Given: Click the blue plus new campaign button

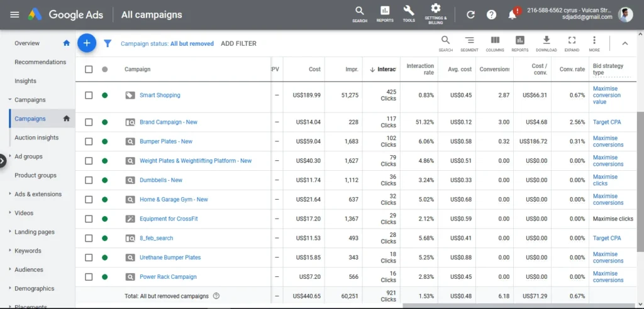Looking at the screenshot, I should click(87, 43).
